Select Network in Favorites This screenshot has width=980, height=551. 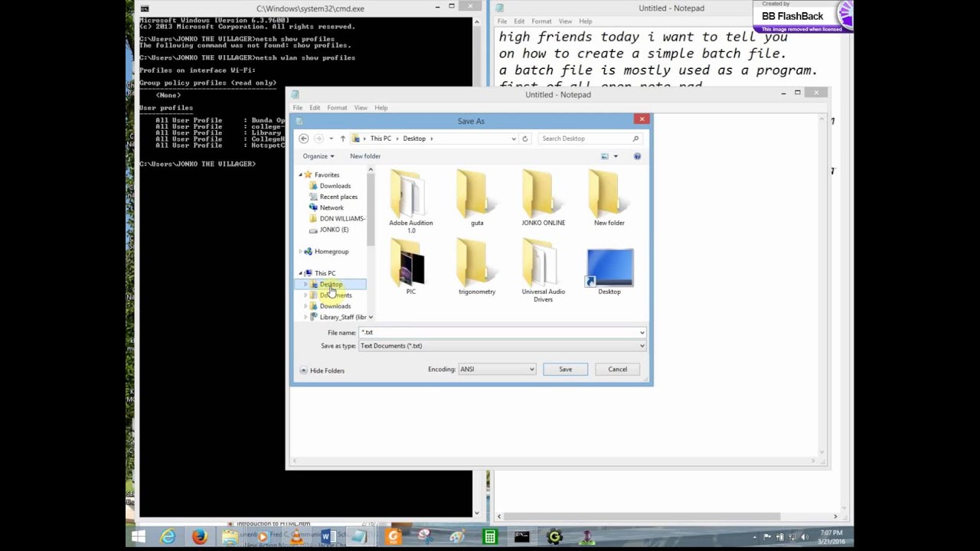(x=327, y=207)
